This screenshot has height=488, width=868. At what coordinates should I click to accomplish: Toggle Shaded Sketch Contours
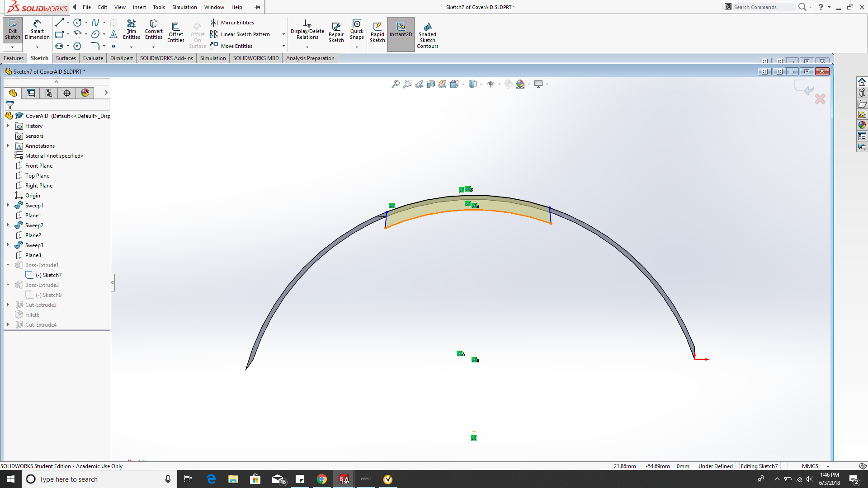click(427, 35)
